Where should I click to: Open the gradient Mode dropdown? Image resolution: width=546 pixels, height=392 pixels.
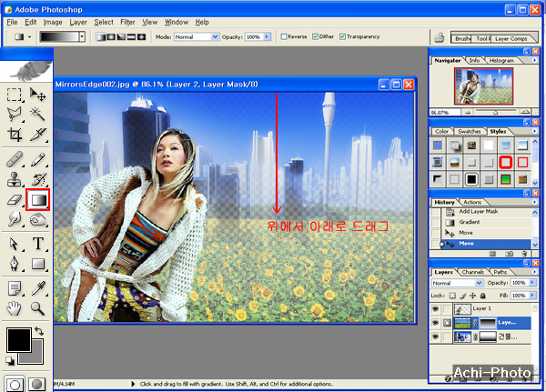[x=196, y=37]
